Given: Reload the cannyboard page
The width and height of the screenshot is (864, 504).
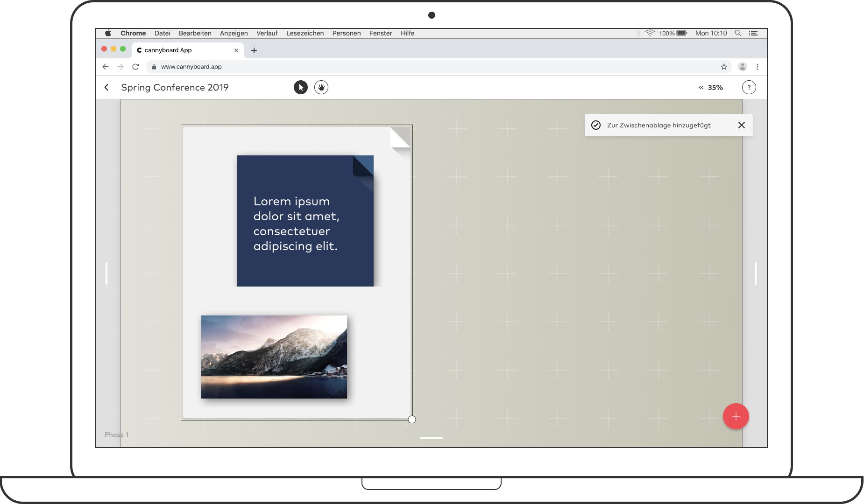Looking at the screenshot, I should [x=135, y=67].
